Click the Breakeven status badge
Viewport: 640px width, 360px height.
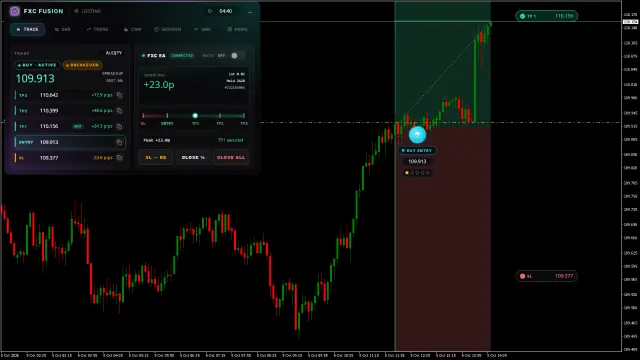82,65
